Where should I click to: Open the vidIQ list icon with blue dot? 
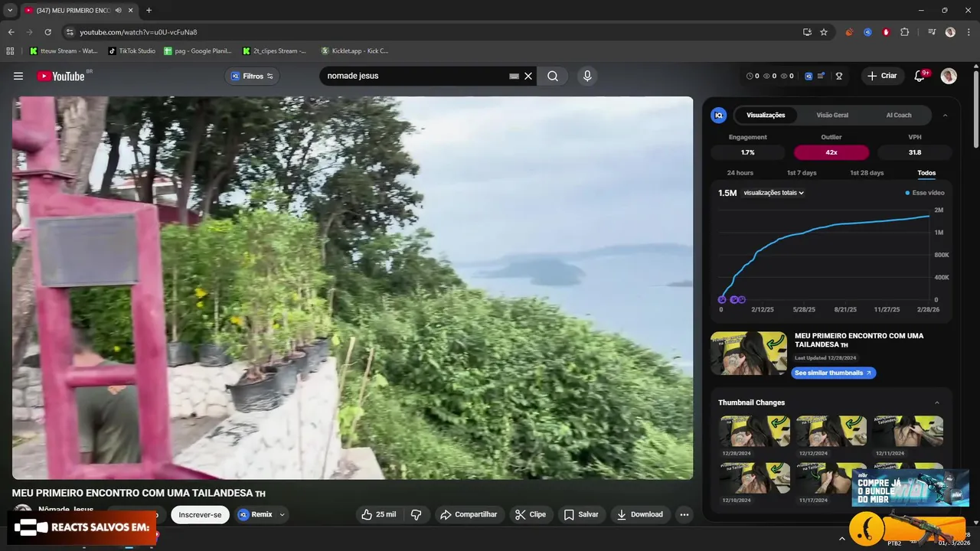(x=821, y=76)
